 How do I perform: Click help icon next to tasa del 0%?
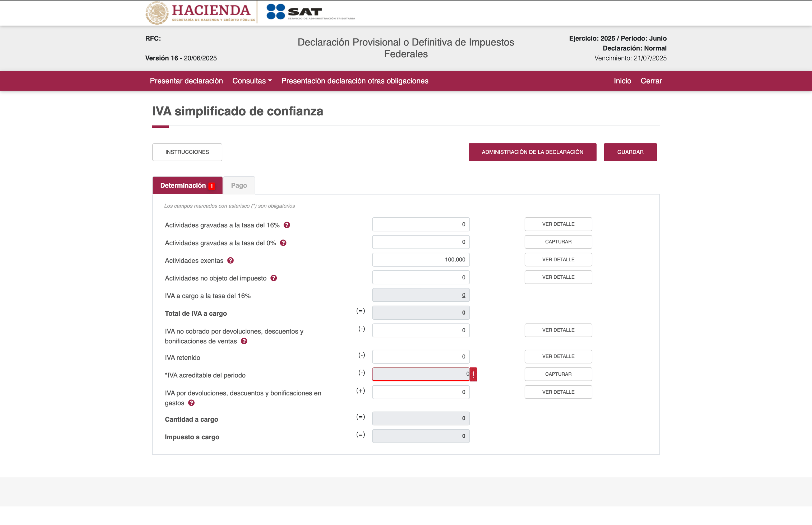tap(283, 243)
